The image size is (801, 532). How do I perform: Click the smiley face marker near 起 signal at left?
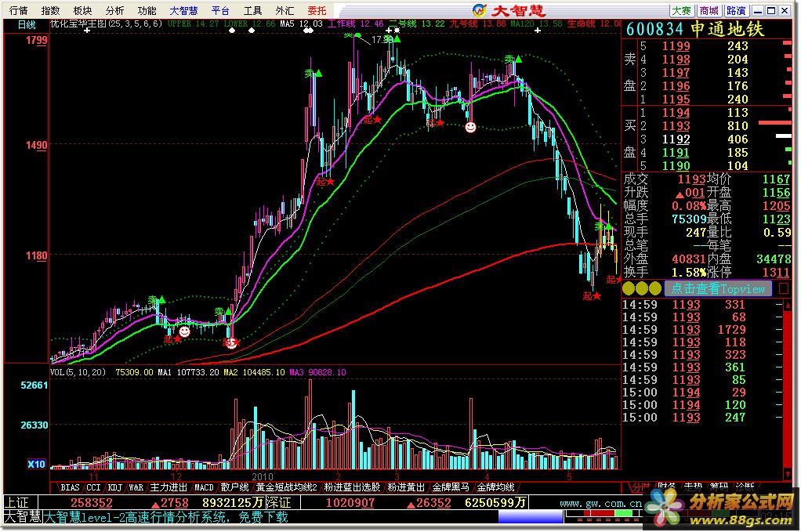point(184,332)
